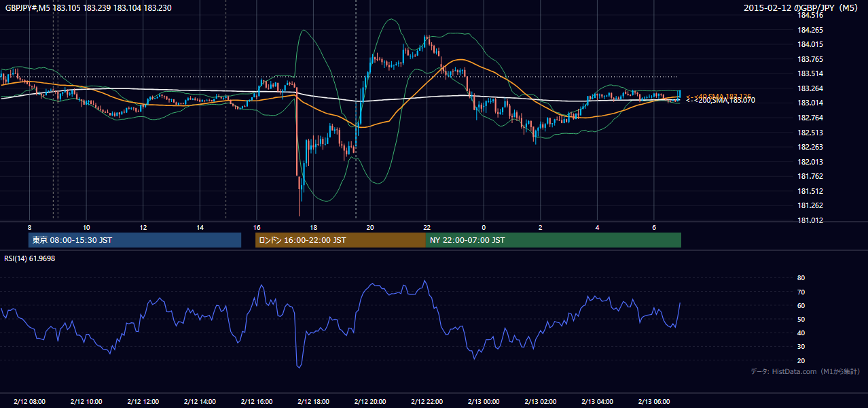Click the London 16:00-22:00 JST session bar
The height and width of the screenshot is (408, 868).
(340, 240)
